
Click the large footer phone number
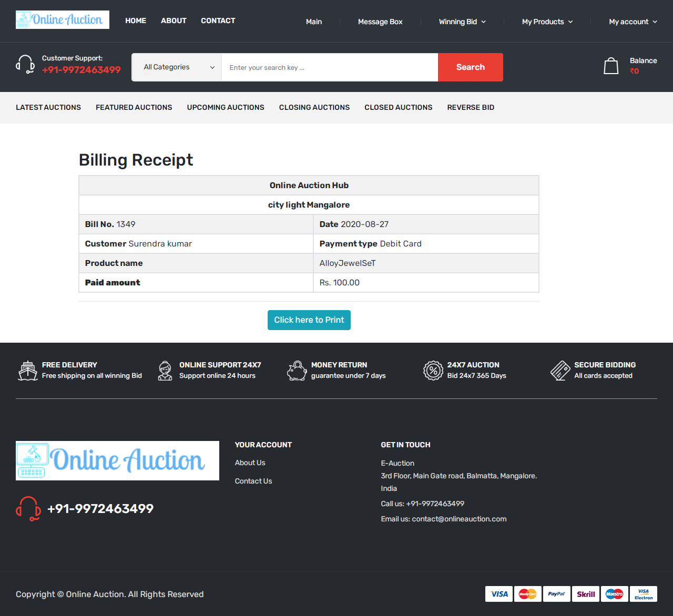pyautogui.click(x=100, y=509)
